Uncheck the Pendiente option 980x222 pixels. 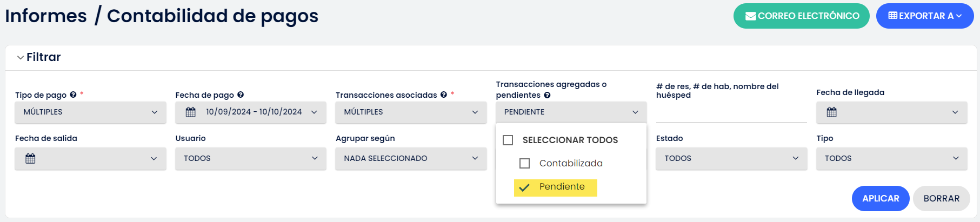click(556, 187)
